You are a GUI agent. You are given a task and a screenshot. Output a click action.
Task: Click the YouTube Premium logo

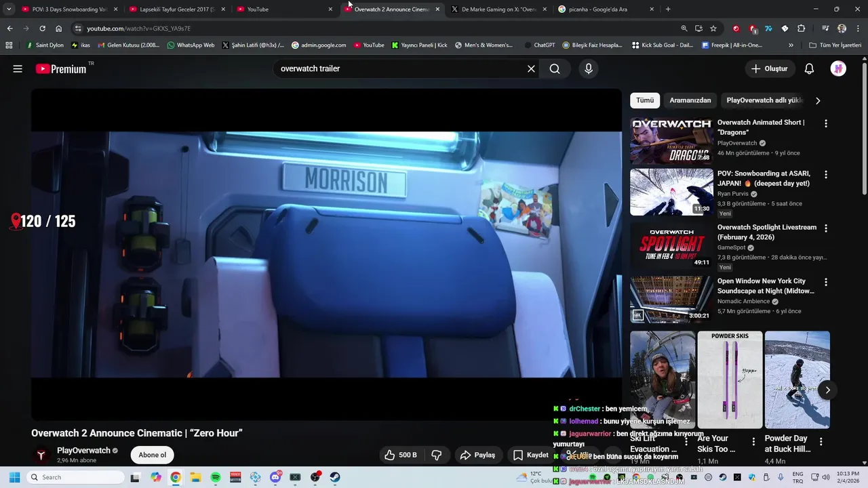click(61, 68)
